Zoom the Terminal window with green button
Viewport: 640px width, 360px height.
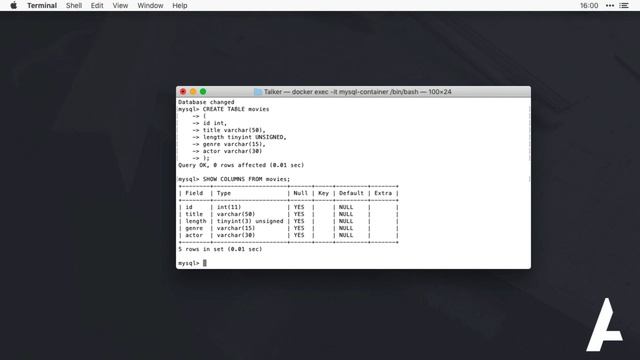203,92
